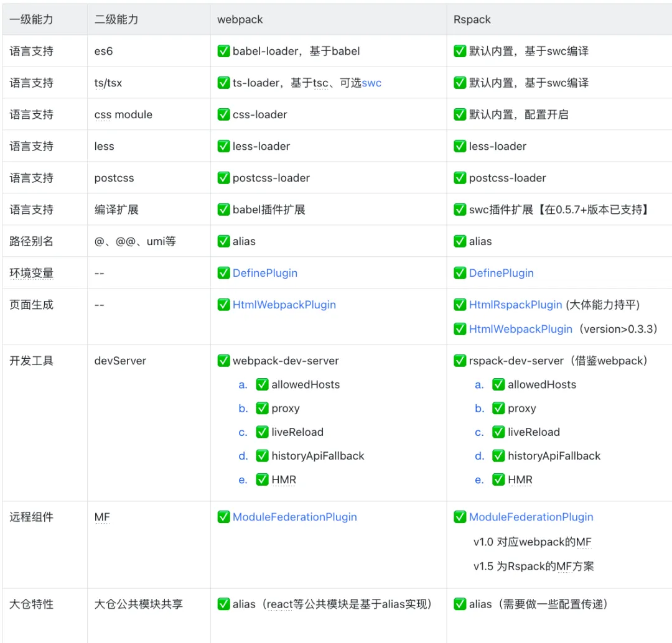Click check emoji beside babel插件扩展
Image resolution: width=672 pixels, height=643 pixels.
(224, 210)
